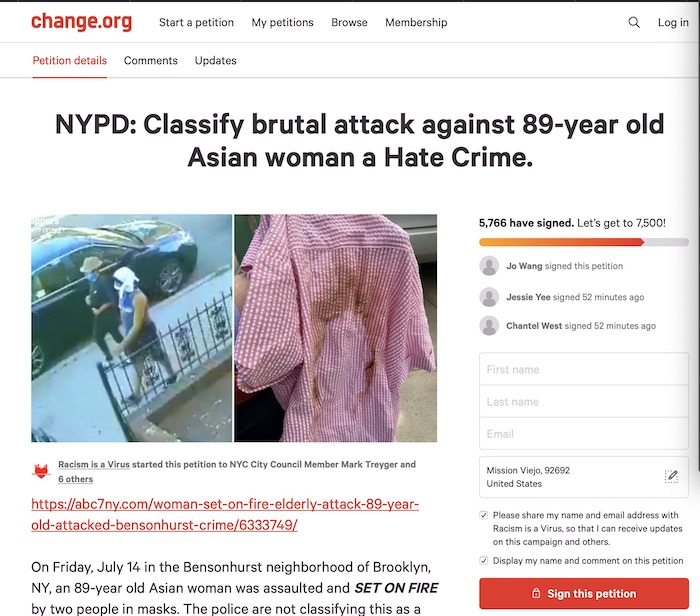Click the lock icon on the sign button
700x616 pixels.
tap(536, 593)
